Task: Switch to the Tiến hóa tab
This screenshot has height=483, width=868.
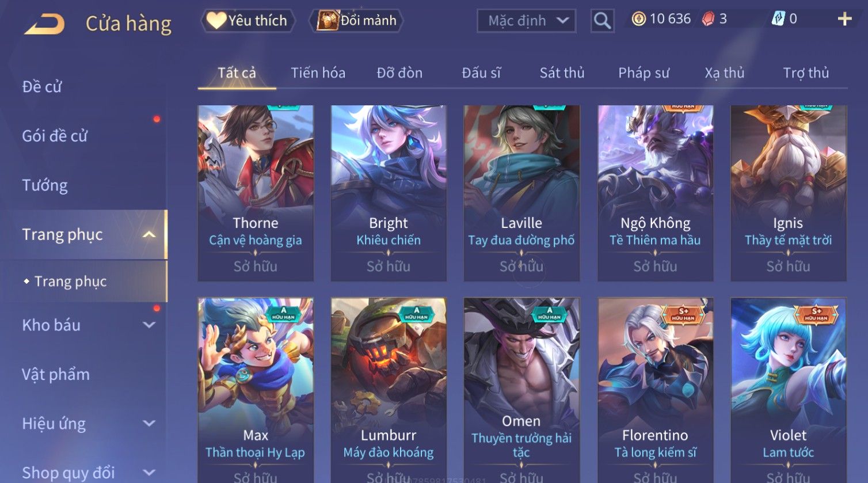Action: (318, 73)
